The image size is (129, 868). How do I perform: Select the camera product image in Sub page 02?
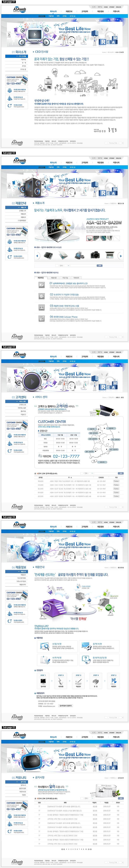(x=95, y=255)
